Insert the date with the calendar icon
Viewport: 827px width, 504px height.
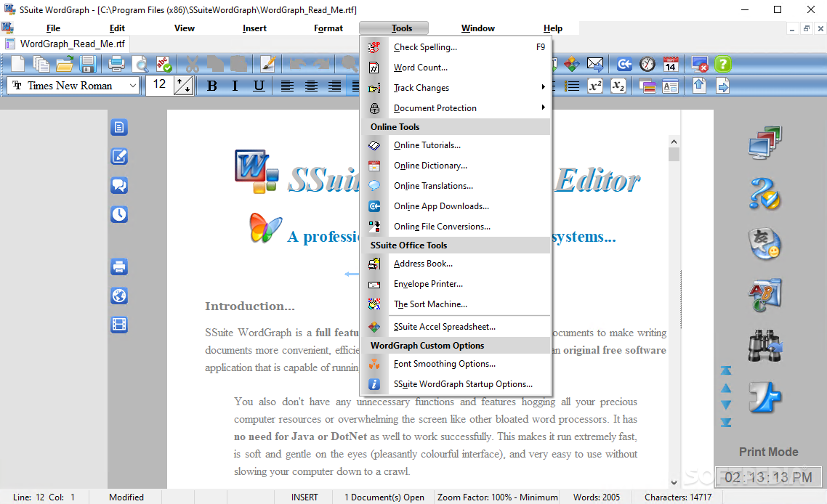tap(670, 65)
